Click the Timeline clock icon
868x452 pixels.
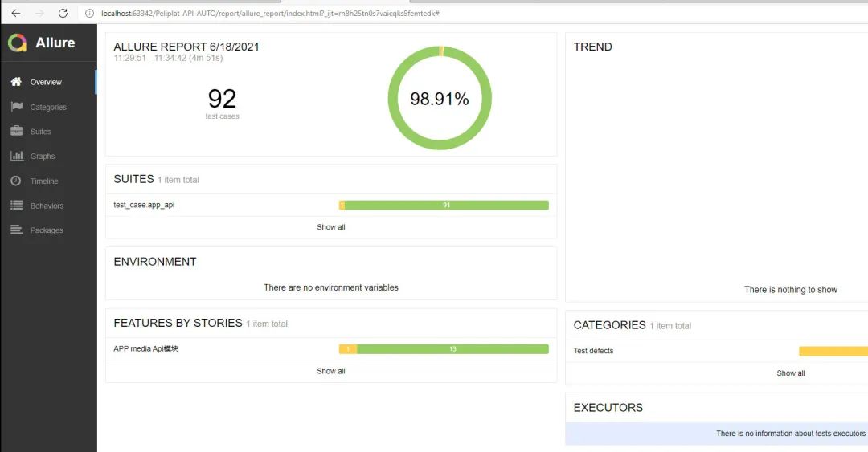click(x=16, y=181)
